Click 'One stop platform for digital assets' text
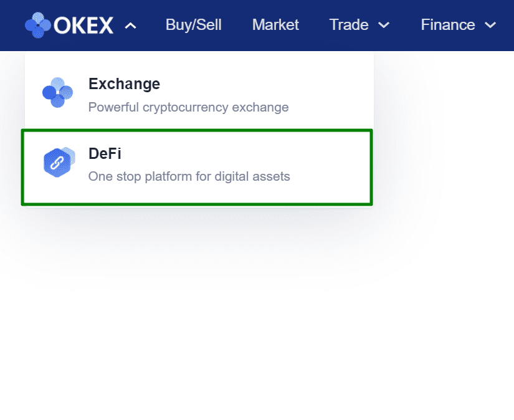Screen dimensions: 514x420 pos(189,176)
